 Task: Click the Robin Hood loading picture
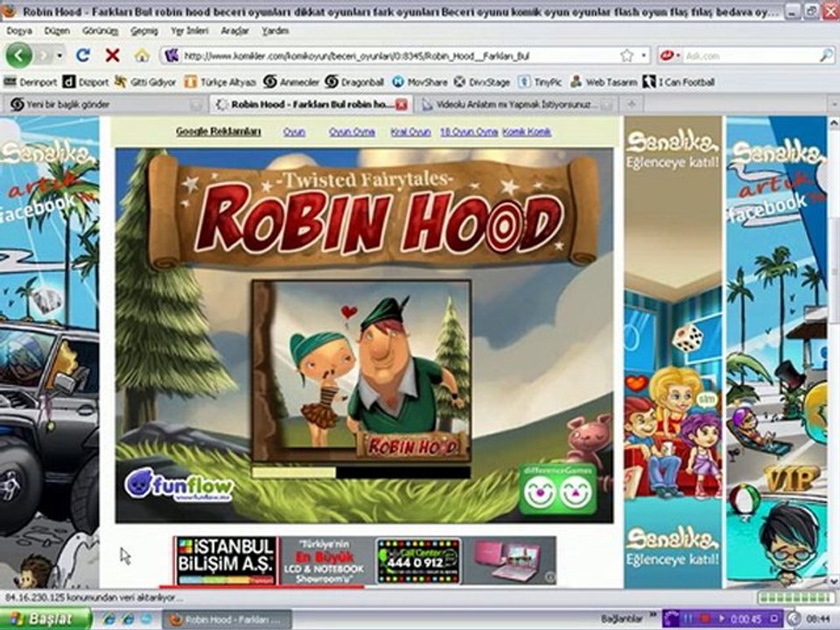[x=361, y=371]
